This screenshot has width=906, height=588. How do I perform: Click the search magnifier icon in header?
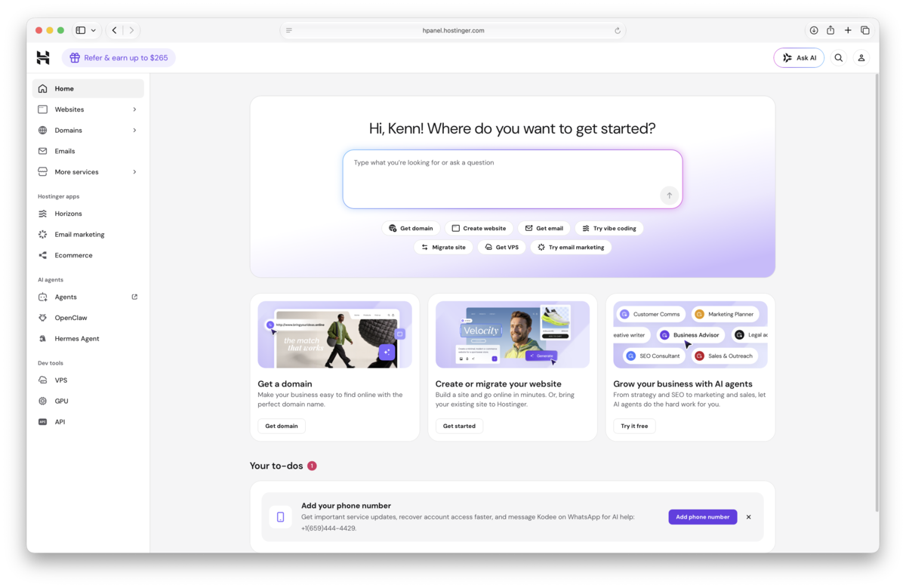click(839, 57)
